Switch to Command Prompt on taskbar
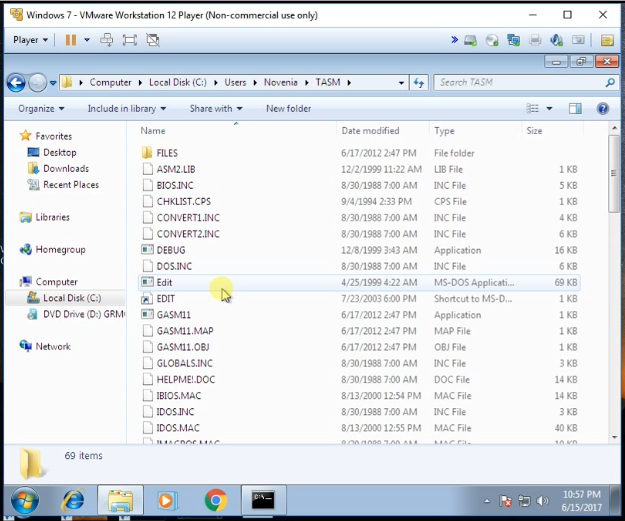 pyautogui.click(x=263, y=499)
